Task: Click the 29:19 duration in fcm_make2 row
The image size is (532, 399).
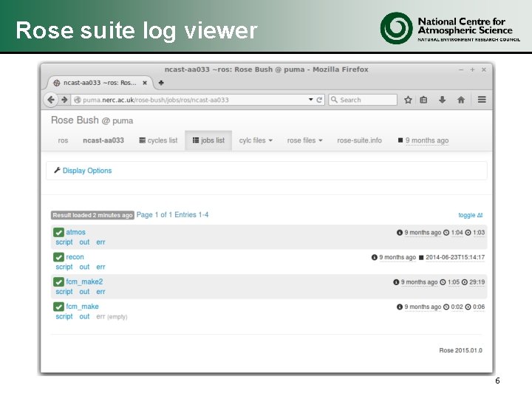Action: [477, 282]
